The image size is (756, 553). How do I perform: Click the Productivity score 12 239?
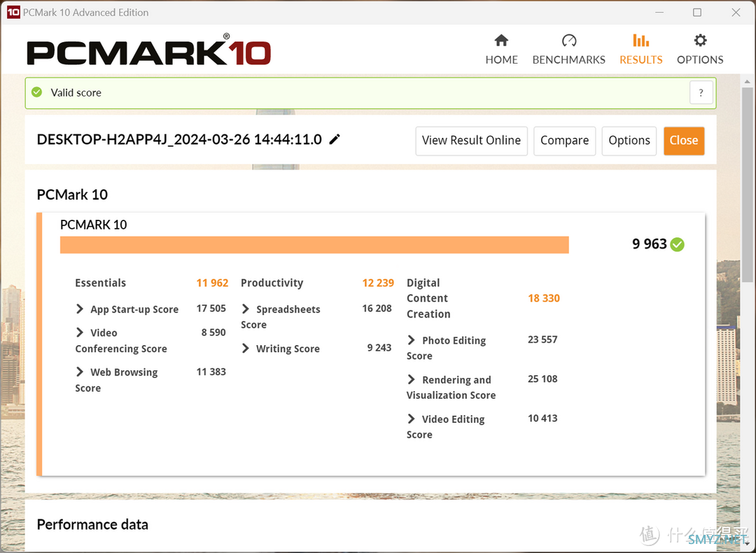378,283
